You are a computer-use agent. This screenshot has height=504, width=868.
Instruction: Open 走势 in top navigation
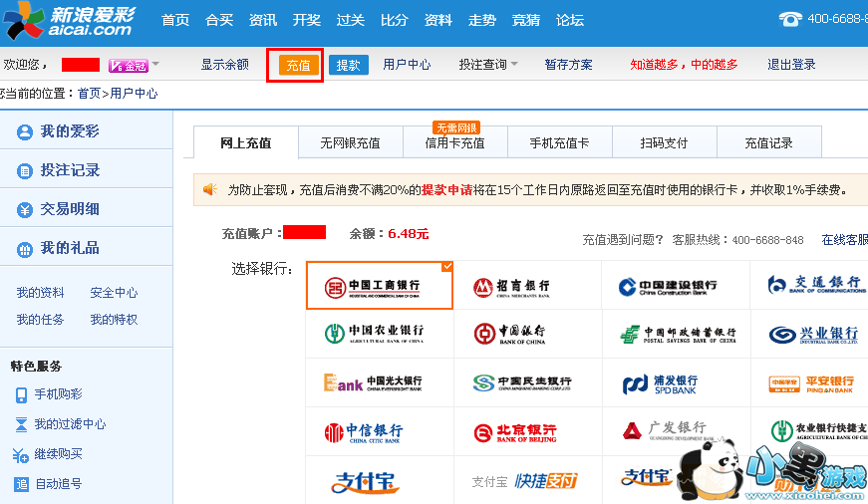[x=482, y=21]
